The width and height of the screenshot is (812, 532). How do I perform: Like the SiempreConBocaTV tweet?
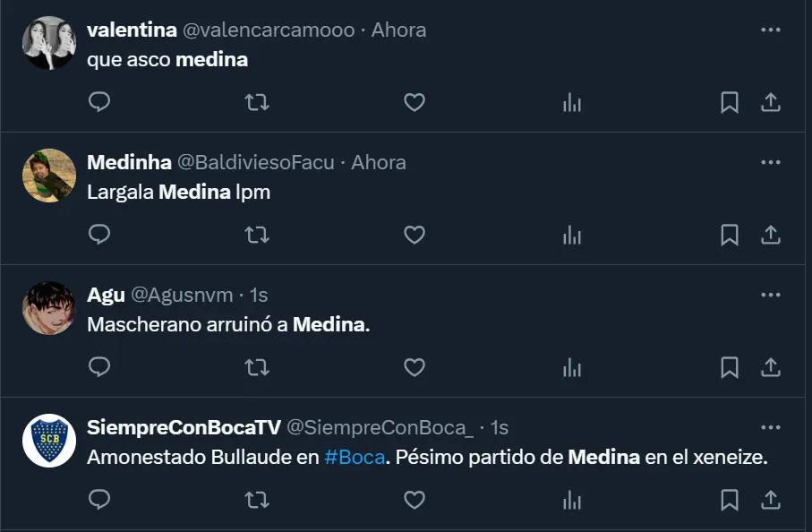coord(414,500)
